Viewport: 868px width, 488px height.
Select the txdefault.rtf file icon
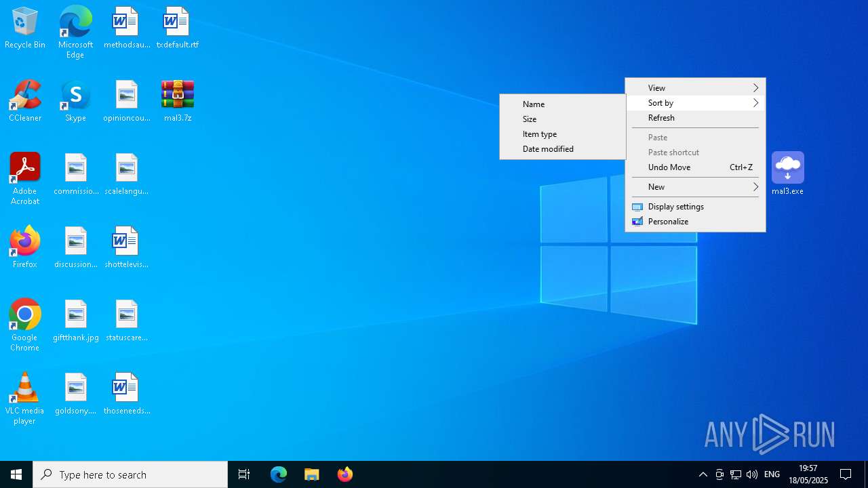pyautogui.click(x=178, y=28)
